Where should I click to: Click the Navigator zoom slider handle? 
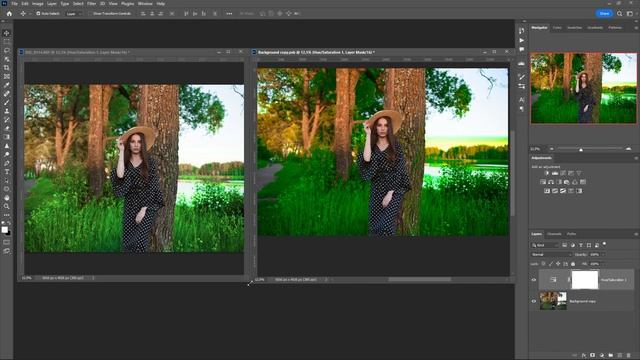point(581,149)
